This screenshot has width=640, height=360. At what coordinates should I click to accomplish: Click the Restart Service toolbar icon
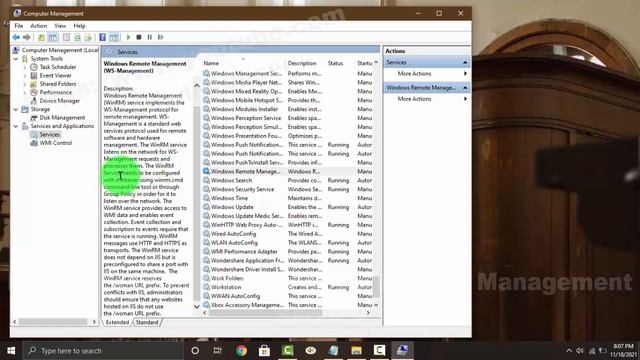[161, 37]
